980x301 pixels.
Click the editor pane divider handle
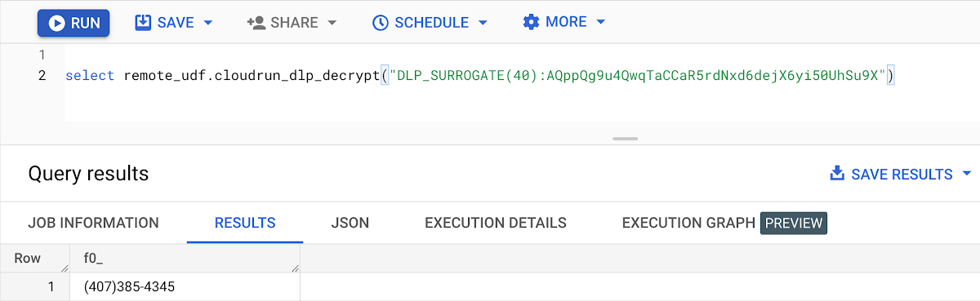pyautogui.click(x=625, y=139)
